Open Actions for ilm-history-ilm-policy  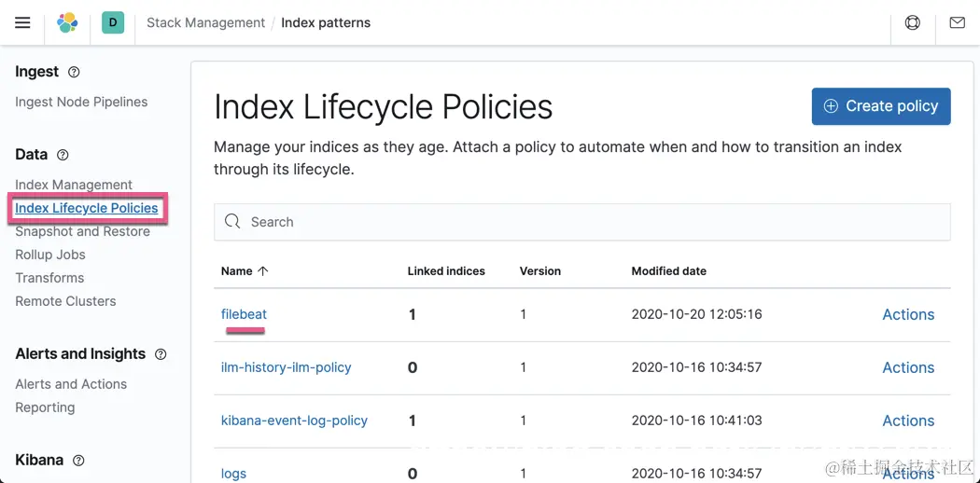(908, 367)
